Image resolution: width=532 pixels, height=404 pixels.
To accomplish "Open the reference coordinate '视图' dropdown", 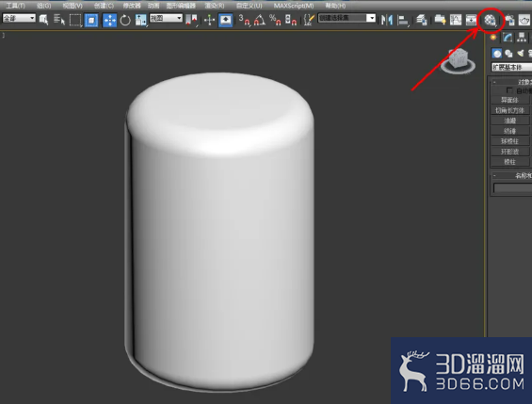I will pyautogui.click(x=167, y=18).
